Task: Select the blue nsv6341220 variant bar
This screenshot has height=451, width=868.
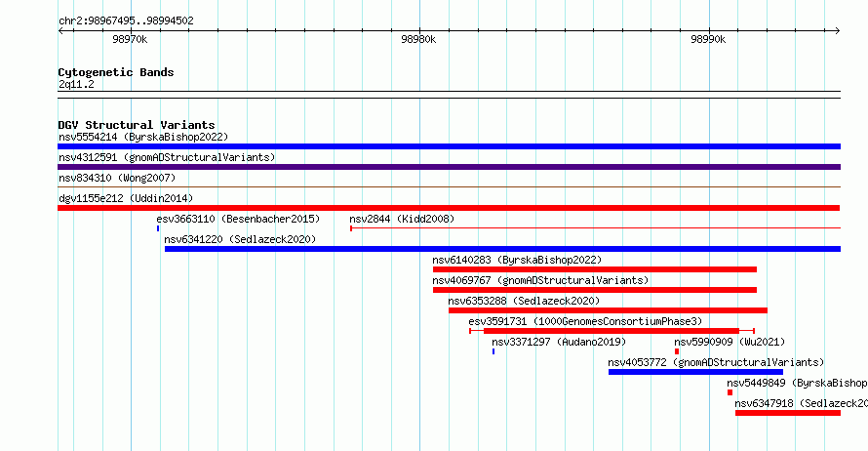Action: point(502,249)
